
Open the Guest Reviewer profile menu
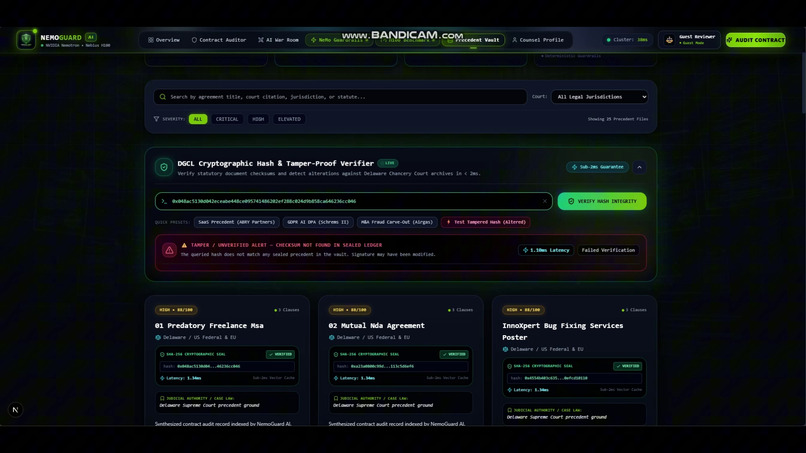[x=690, y=40]
